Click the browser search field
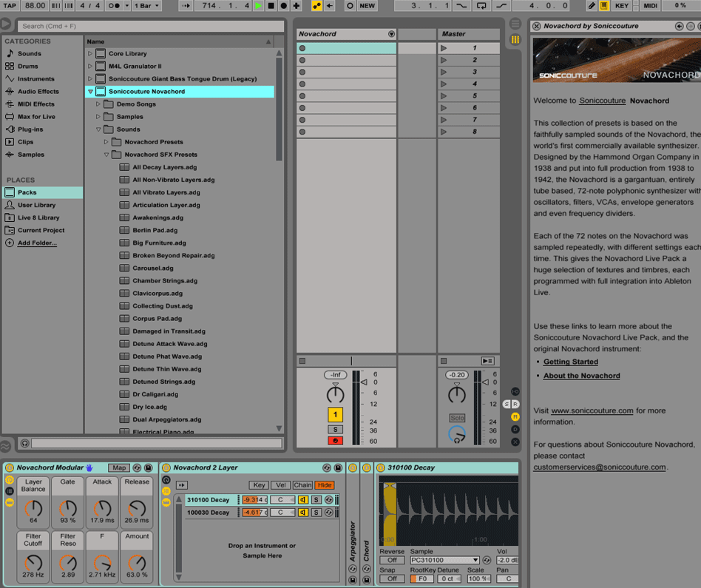This screenshot has height=588, width=701. [x=150, y=26]
